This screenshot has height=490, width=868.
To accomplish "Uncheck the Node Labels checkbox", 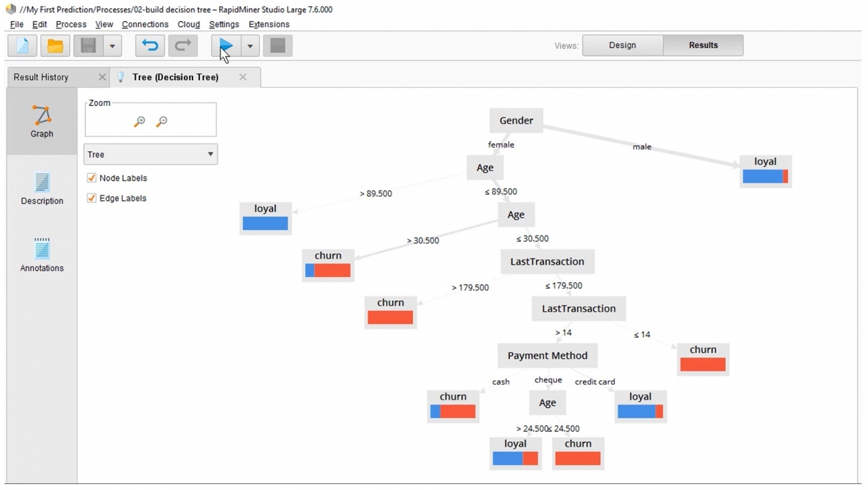I will tap(92, 178).
